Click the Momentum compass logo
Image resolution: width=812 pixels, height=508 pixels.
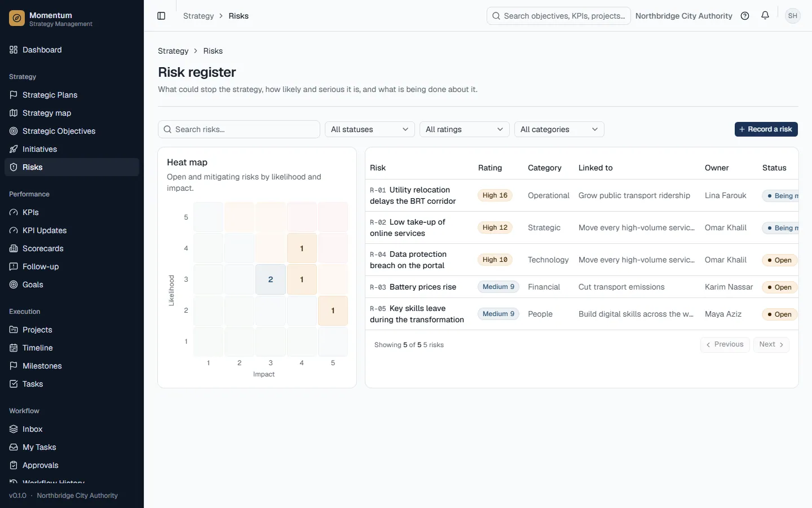pos(17,19)
